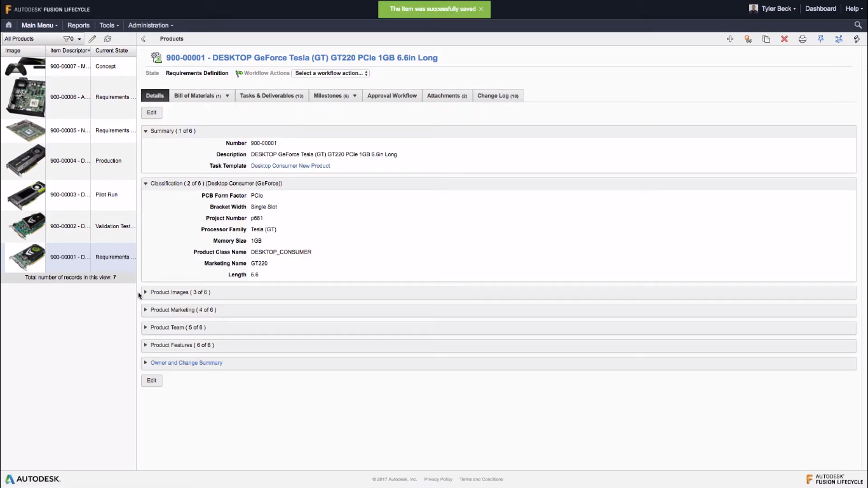Image resolution: width=868 pixels, height=488 pixels.
Task: Click Tyler Beck's avatar picture
Action: click(x=754, y=9)
